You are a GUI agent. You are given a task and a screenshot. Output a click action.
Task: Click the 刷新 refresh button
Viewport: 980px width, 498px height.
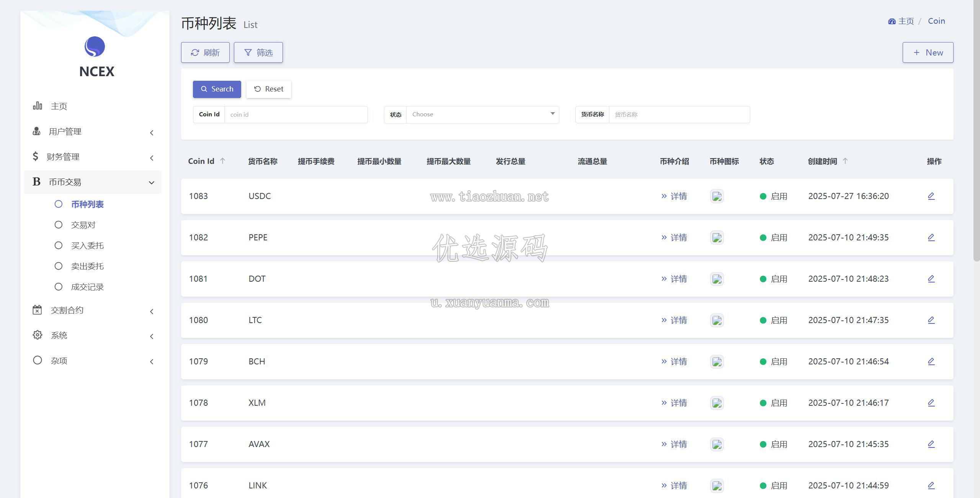click(x=205, y=52)
